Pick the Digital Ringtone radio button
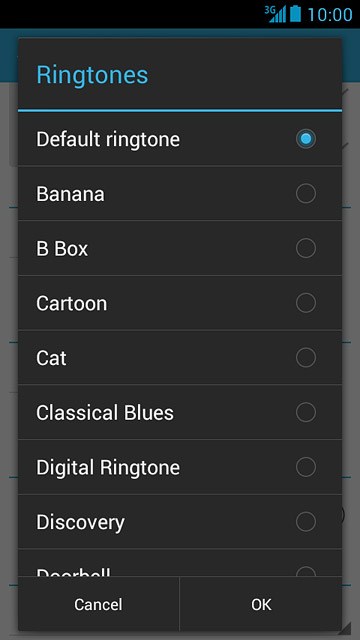This screenshot has width=360, height=640. 306,467
